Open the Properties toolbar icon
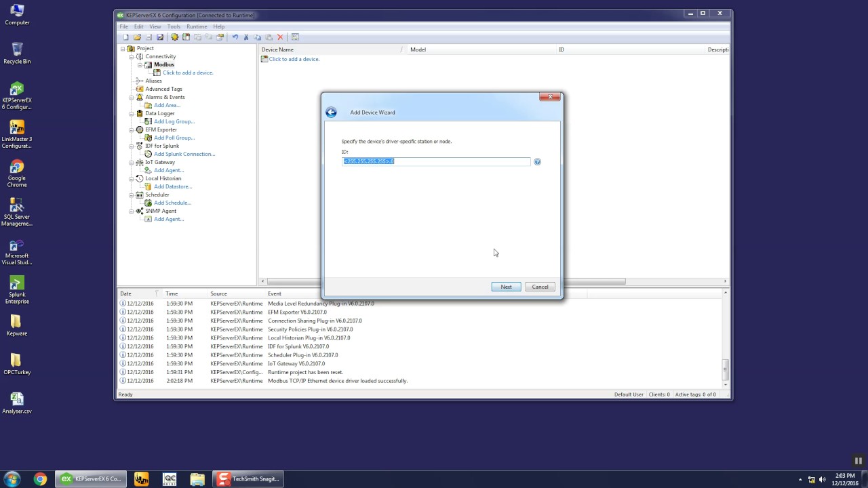Image resolution: width=868 pixels, height=488 pixels. coord(220,37)
